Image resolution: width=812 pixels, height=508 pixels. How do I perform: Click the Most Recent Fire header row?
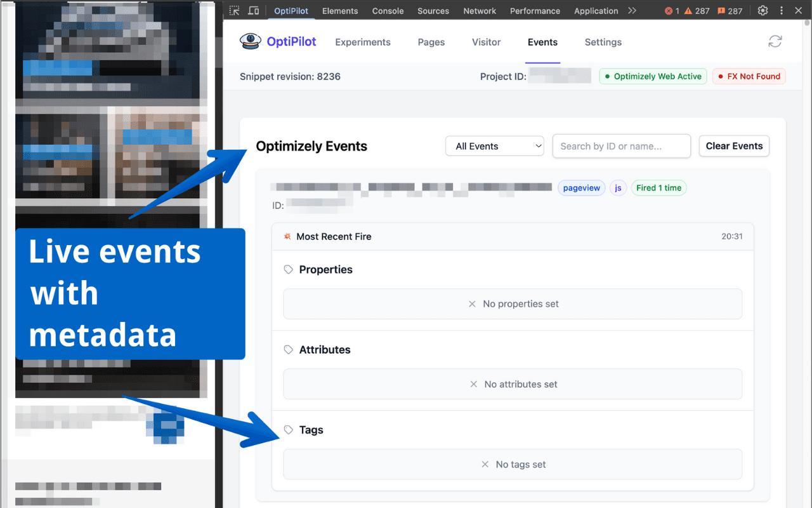513,236
